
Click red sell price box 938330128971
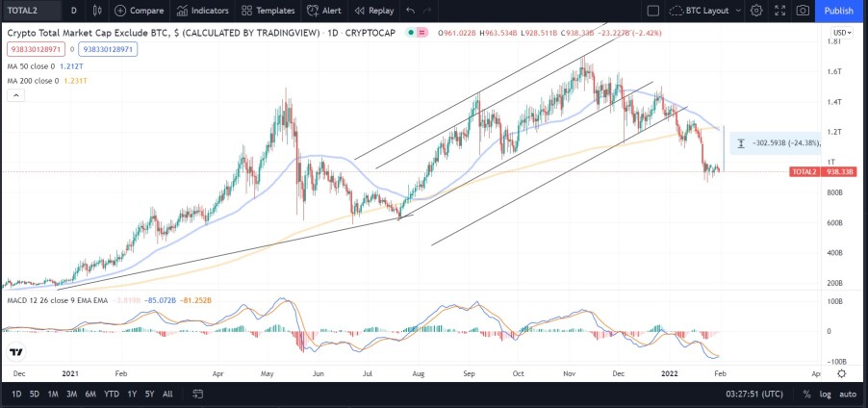[35, 49]
